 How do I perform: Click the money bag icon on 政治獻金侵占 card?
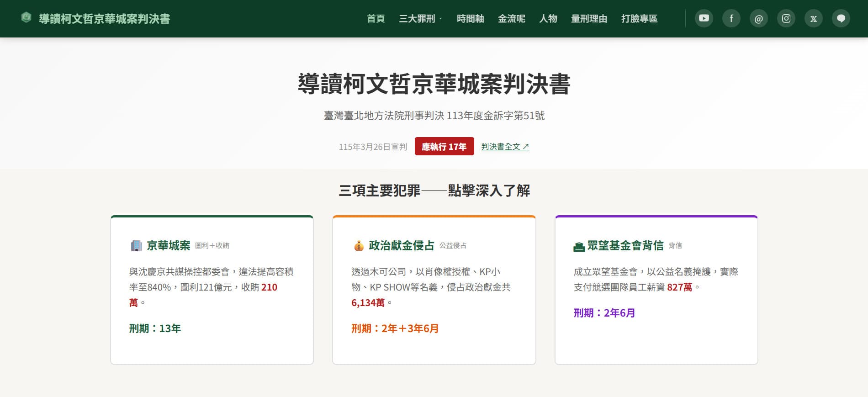pos(359,246)
